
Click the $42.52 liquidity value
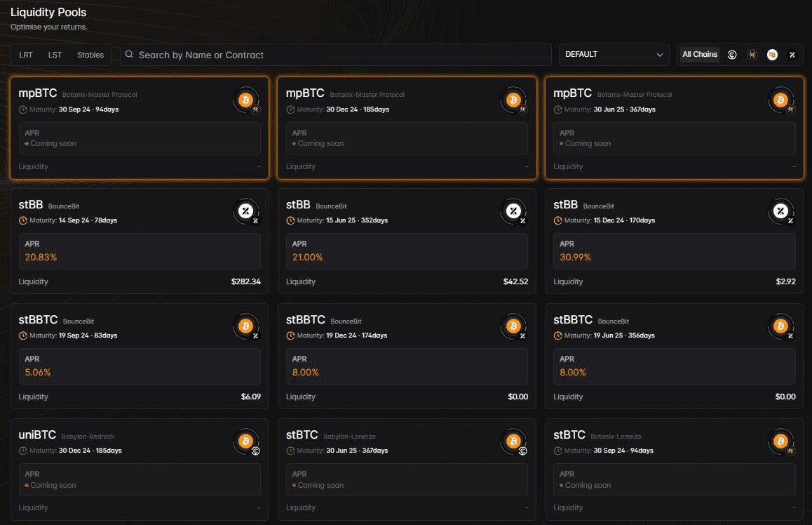tap(516, 281)
